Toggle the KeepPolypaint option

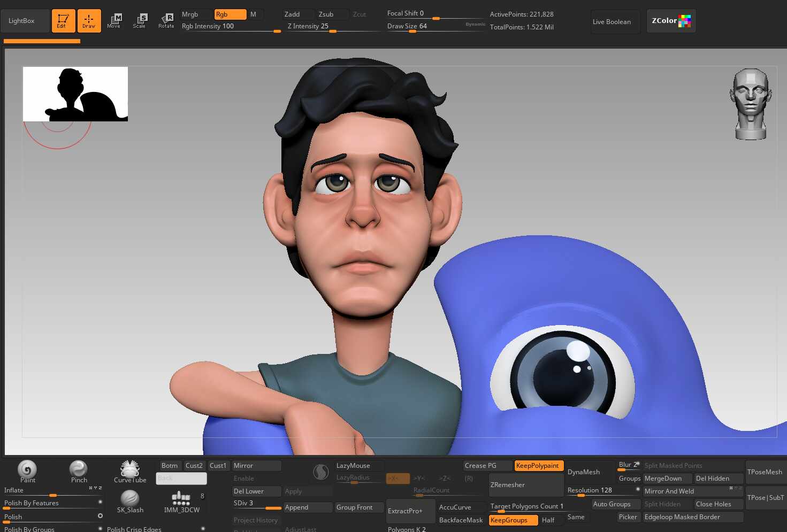[538, 466]
